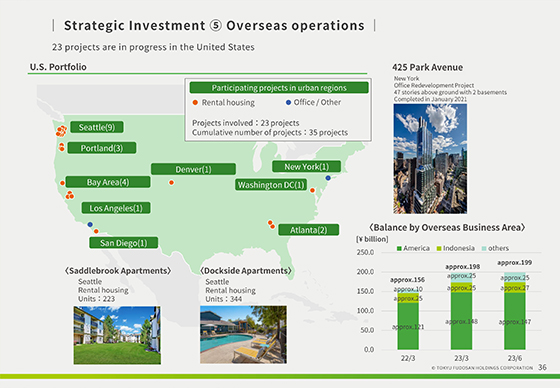
Task: Click the blue Los Angeles office dot
Action: click(90, 224)
